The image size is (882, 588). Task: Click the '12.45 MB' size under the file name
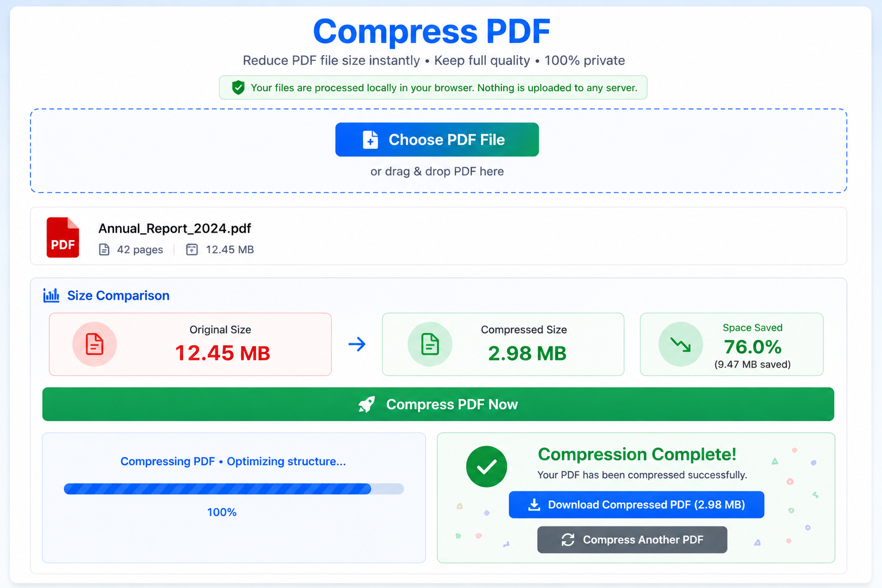click(x=230, y=249)
